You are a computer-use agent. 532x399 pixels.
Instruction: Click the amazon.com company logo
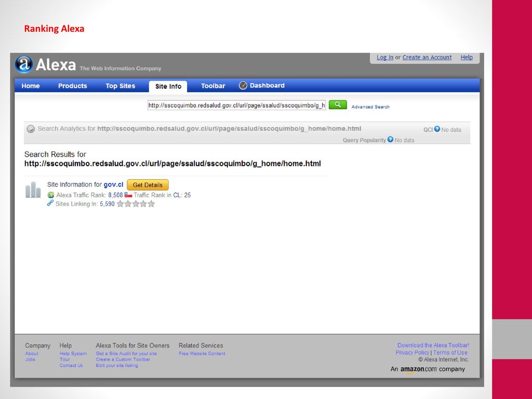click(x=418, y=369)
